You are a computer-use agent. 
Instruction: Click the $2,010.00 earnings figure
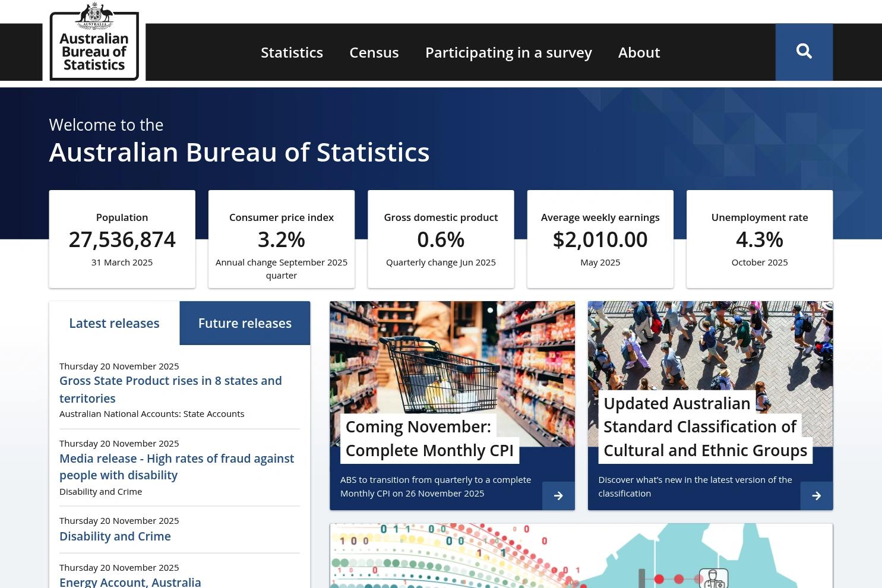point(600,240)
